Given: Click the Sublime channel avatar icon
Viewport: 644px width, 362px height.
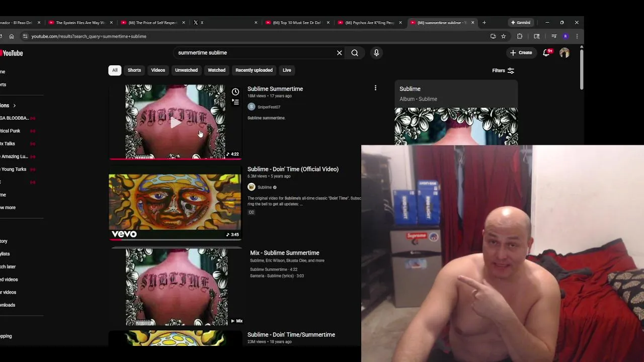Looking at the screenshot, I should 251,187.
